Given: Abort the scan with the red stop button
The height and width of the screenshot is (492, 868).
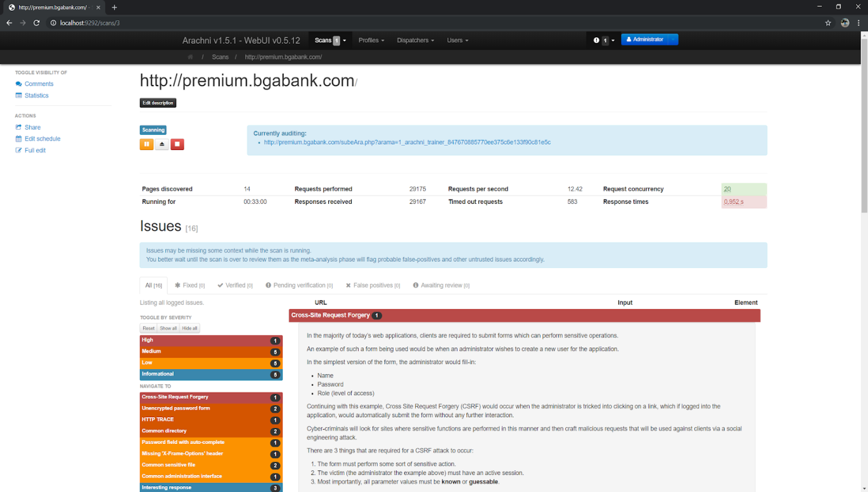Looking at the screenshot, I should click(177, 144).
